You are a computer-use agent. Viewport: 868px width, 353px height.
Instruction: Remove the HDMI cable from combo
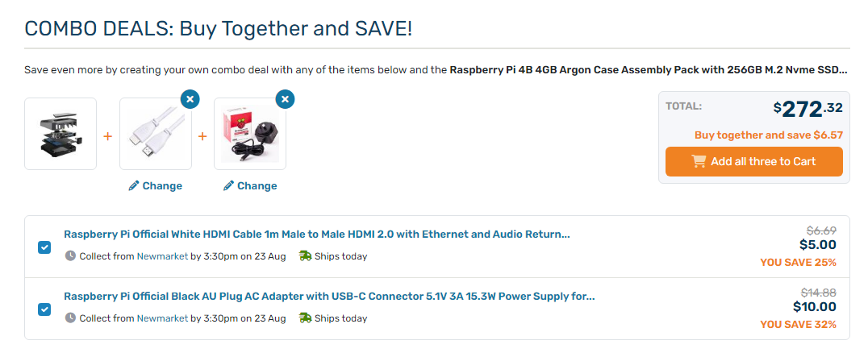click(x=190, y=99)
